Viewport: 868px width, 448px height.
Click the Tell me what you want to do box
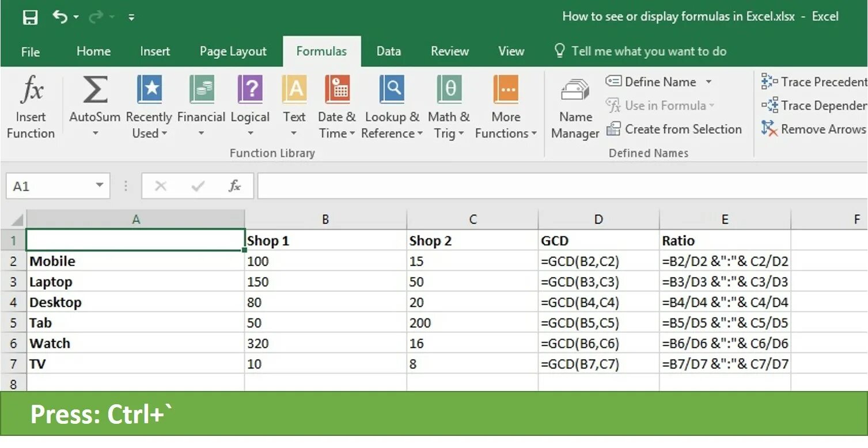point(640,51)
